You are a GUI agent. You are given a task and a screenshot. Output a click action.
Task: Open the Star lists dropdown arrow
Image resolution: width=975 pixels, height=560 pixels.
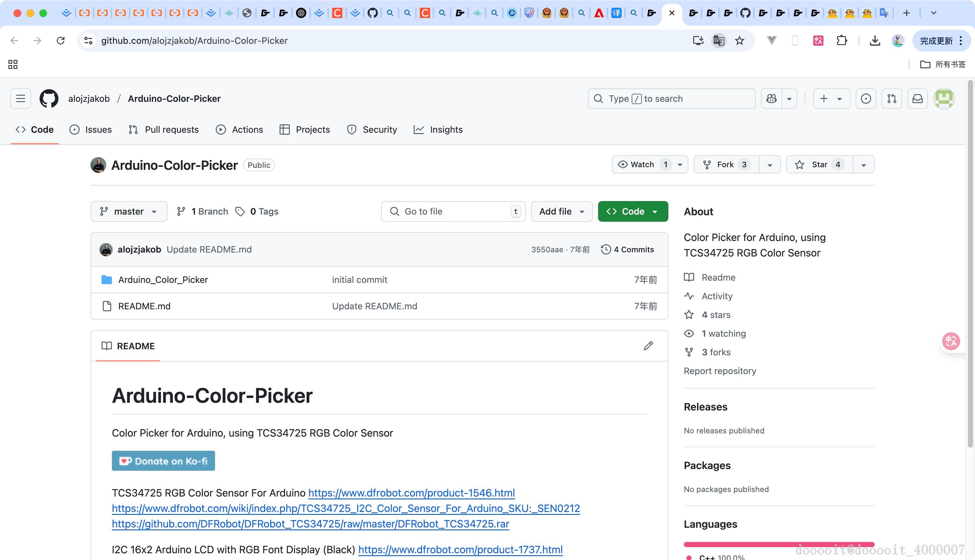tap(863, 165)
